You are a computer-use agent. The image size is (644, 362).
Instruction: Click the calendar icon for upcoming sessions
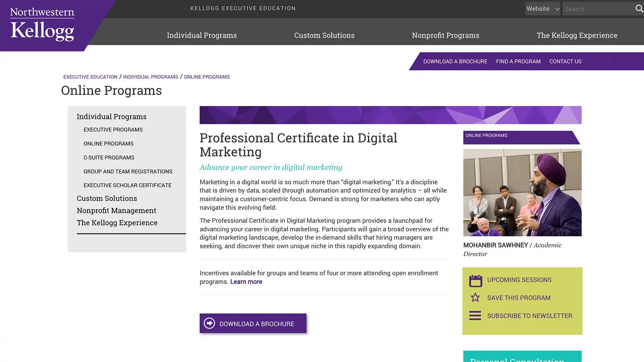(475, 281)
